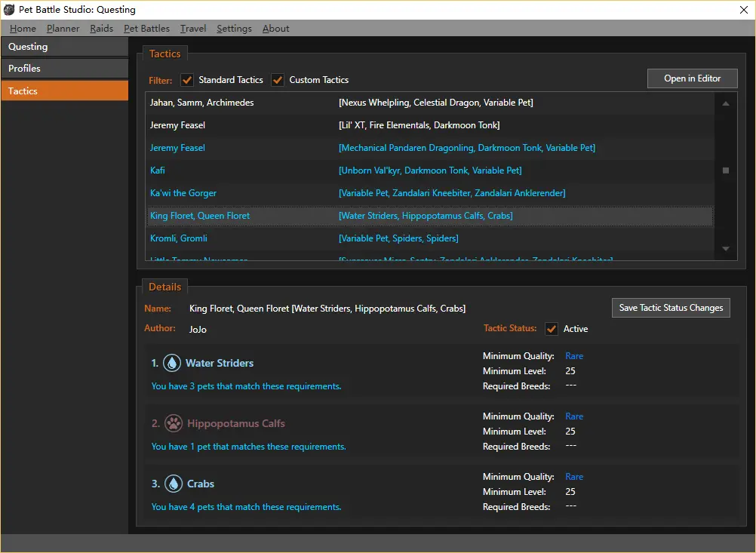
Task: Click '[Nexus Whelpling, Celestial Dragon, Variable Pet]' team
Action: 436,103
